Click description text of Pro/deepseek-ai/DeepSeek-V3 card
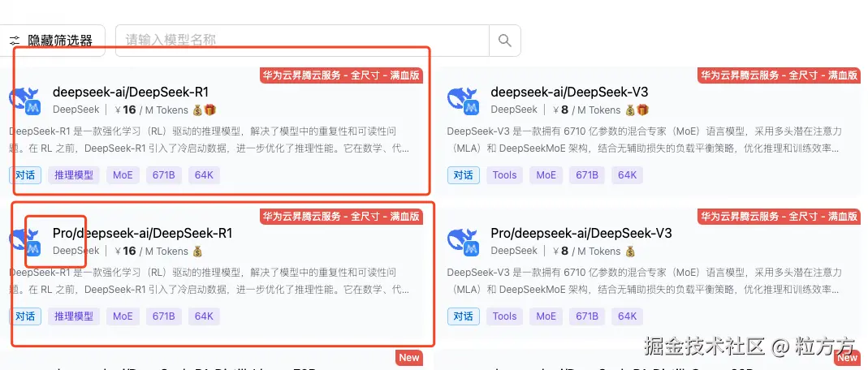Screen dimensions: 868x370 click(x=645, y=281)
